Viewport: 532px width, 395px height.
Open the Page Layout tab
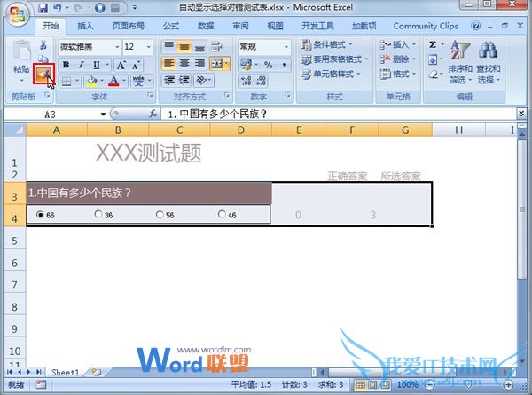tap(129, 26)
